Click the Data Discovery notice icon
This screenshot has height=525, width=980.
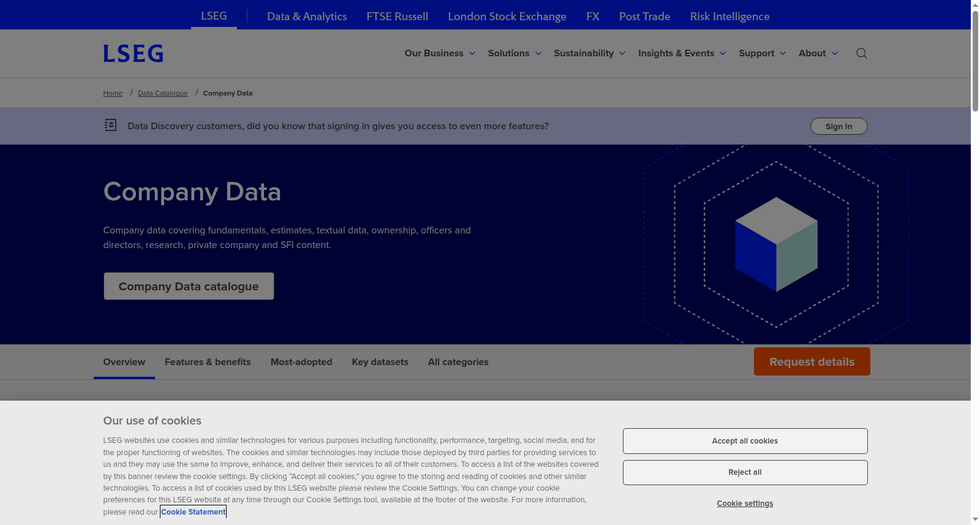110,125
